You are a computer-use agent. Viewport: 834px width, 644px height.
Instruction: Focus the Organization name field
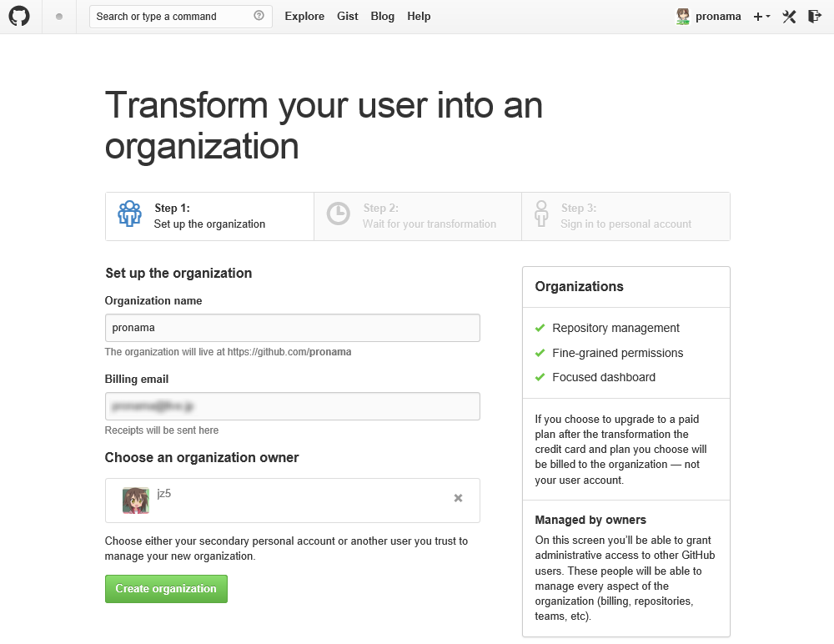click(x=292, y=328)
